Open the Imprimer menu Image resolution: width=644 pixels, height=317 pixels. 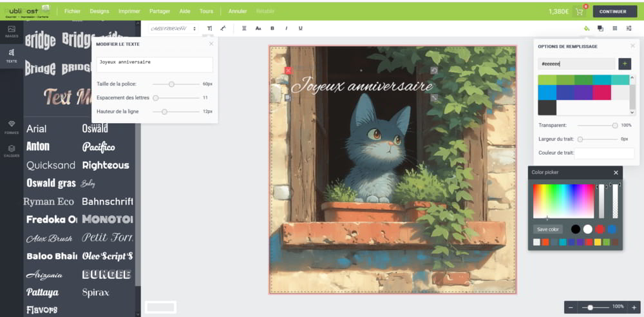pyautogui.click(x=129, y=12)
